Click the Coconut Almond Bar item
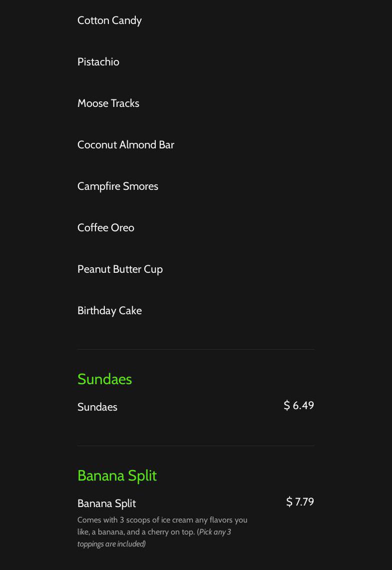The image size is (392, 570). (x=126, y=145)
